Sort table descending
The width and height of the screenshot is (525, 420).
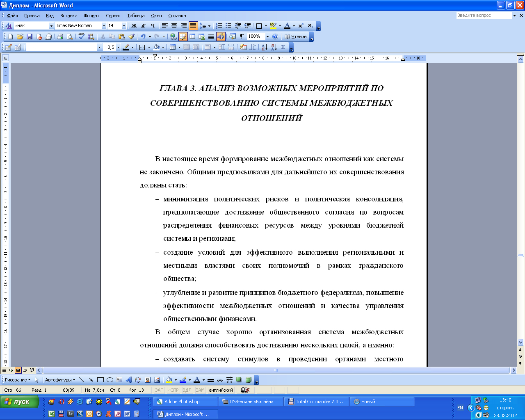click(274, 47)
